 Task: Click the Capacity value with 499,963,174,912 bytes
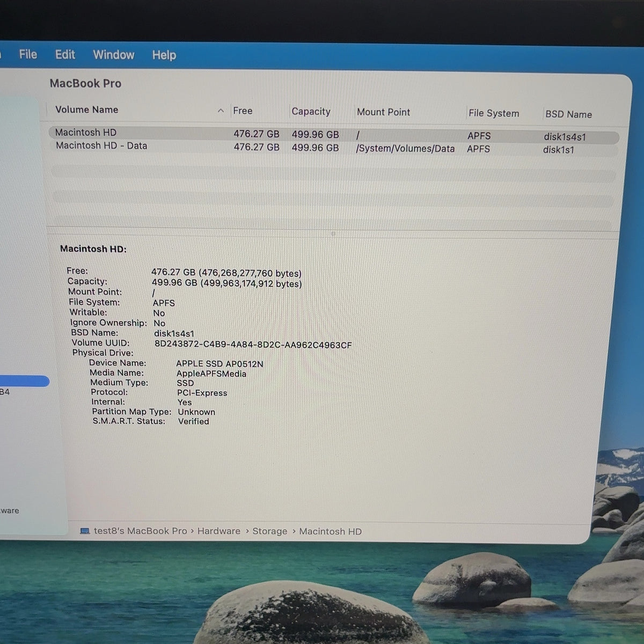(227, 283)
